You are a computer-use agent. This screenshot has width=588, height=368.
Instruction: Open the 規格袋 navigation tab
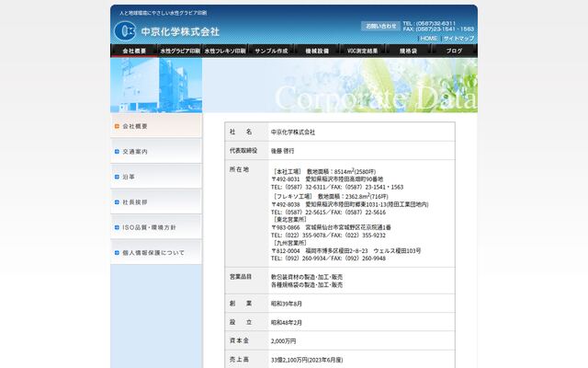click(x=408, y=51)
